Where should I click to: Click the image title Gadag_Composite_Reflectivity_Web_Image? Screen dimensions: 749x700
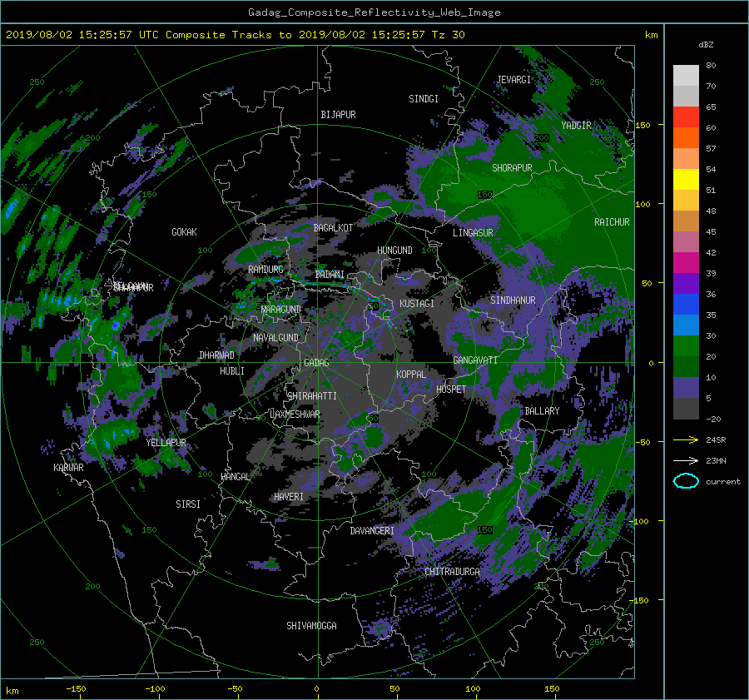point(374,12)
